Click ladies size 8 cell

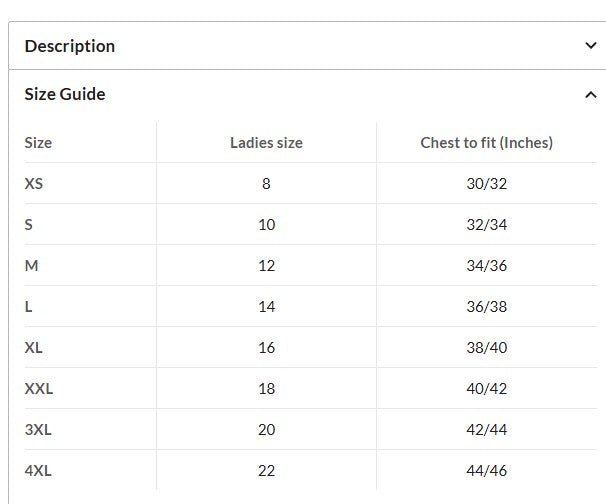pyautogui.click(x=266, y=184)
